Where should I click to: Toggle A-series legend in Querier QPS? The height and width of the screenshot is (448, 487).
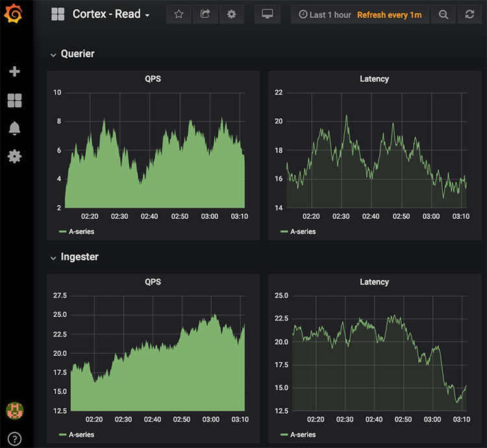77,232
